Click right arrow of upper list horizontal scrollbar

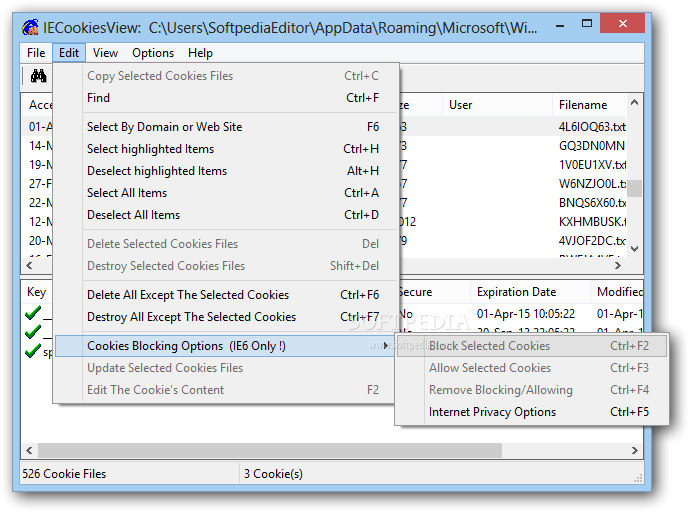(x=618, y=265)
